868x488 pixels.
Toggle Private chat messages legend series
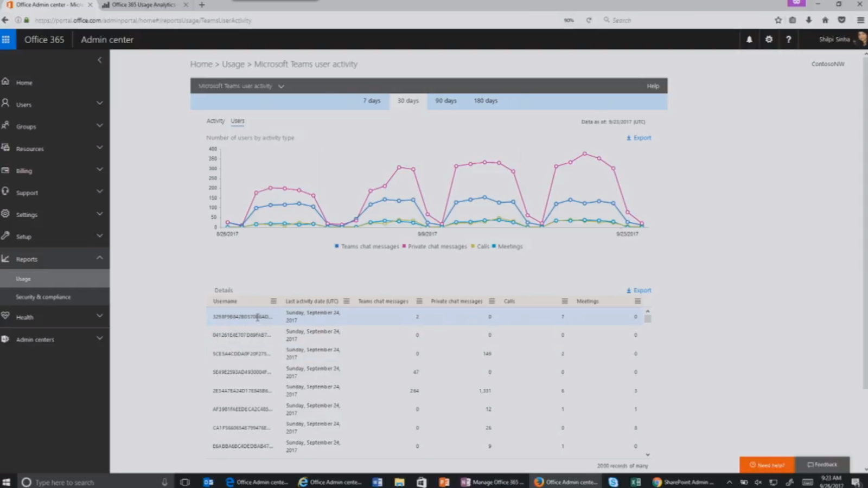(434, 247)
